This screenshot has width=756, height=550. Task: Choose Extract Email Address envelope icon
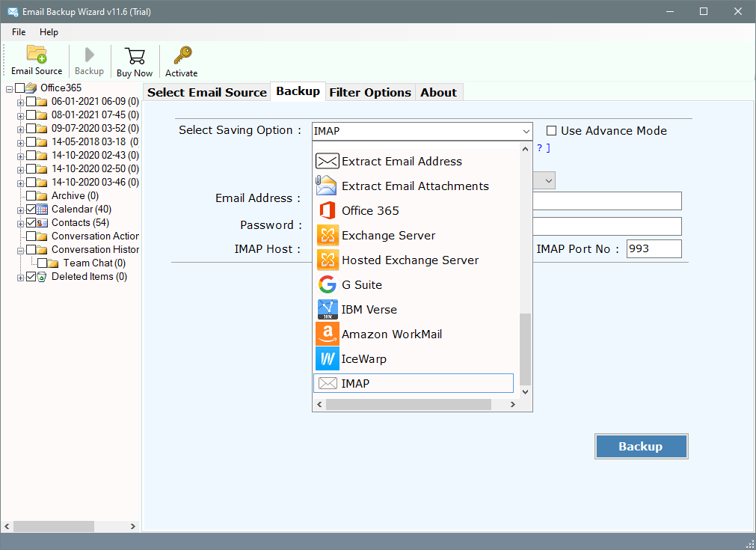pos(327,161)
